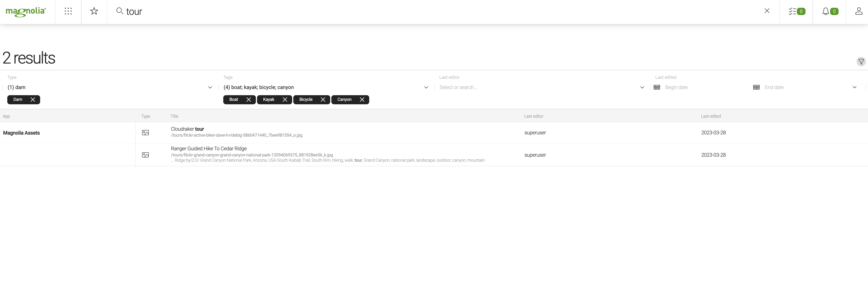Open the Last editor dropdown

[642, 87]
